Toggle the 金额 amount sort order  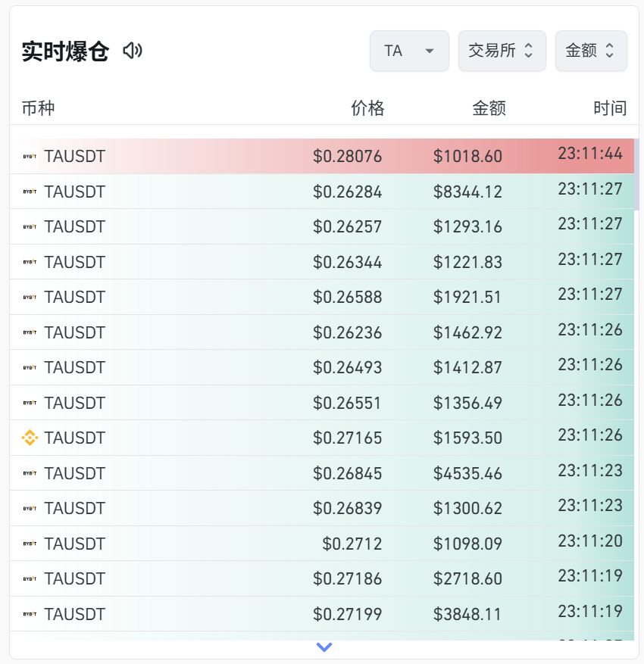click(x=591, y=51)
